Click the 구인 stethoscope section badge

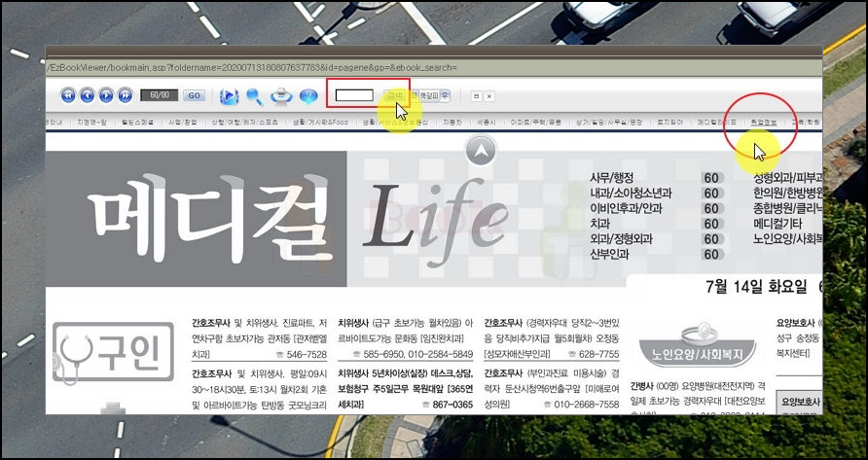click(114, 354)
